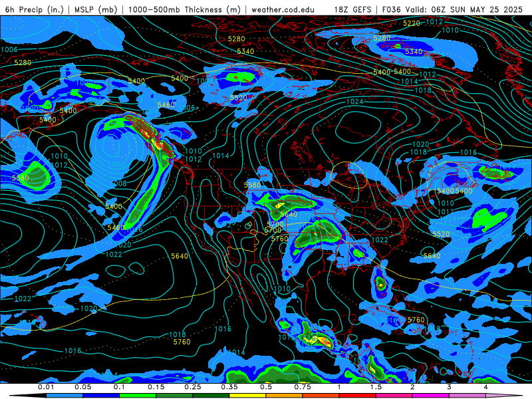The height and width of the screenshot is (399, 532).
Task: Click the light blue 0.01 legend swatch
Action: (65, 396)
